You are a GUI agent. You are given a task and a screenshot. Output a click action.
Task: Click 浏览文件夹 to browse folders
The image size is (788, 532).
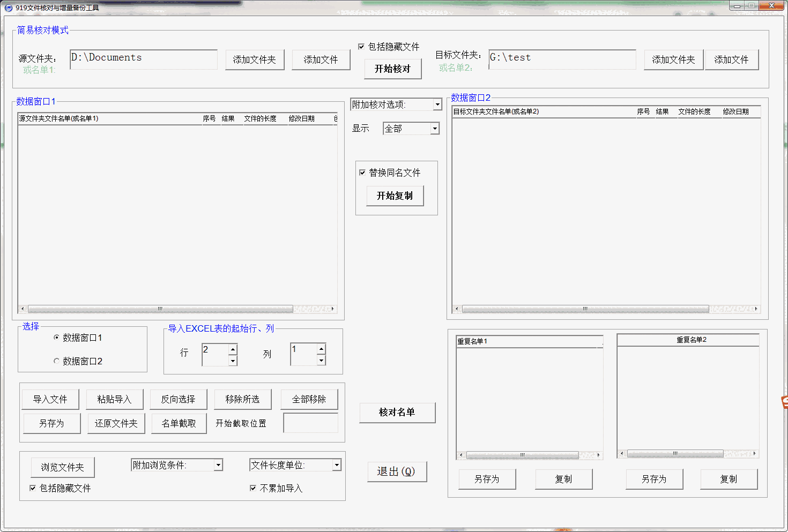click(x=62, y=467)
